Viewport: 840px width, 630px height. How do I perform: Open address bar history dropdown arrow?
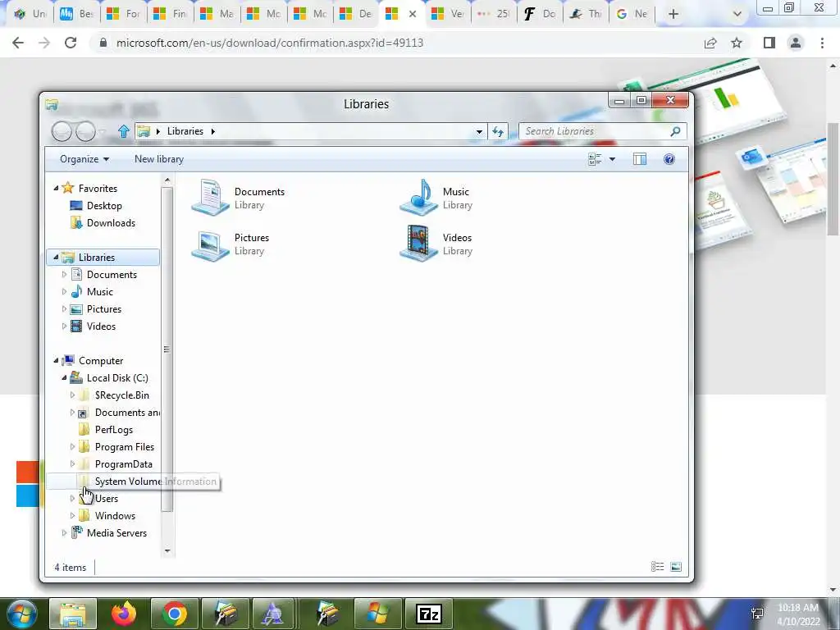coord(479,131)
